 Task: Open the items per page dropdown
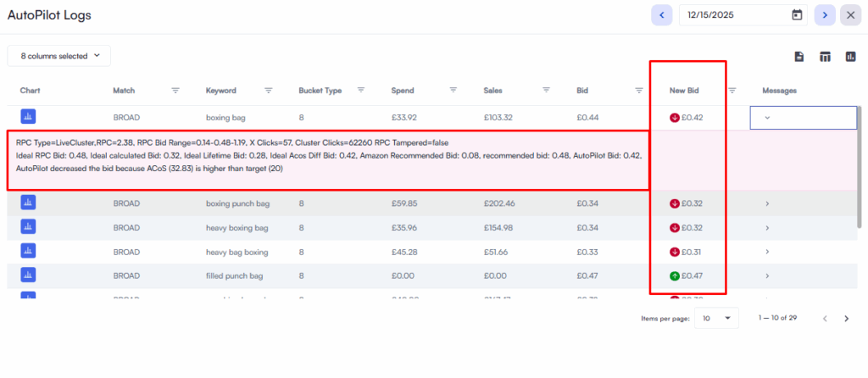715,318
